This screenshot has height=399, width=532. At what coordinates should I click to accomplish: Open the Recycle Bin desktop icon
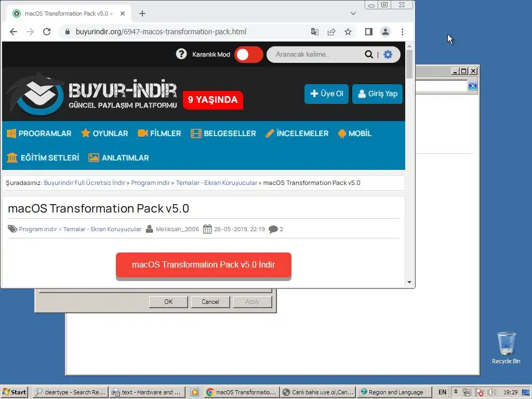(506, 348)
